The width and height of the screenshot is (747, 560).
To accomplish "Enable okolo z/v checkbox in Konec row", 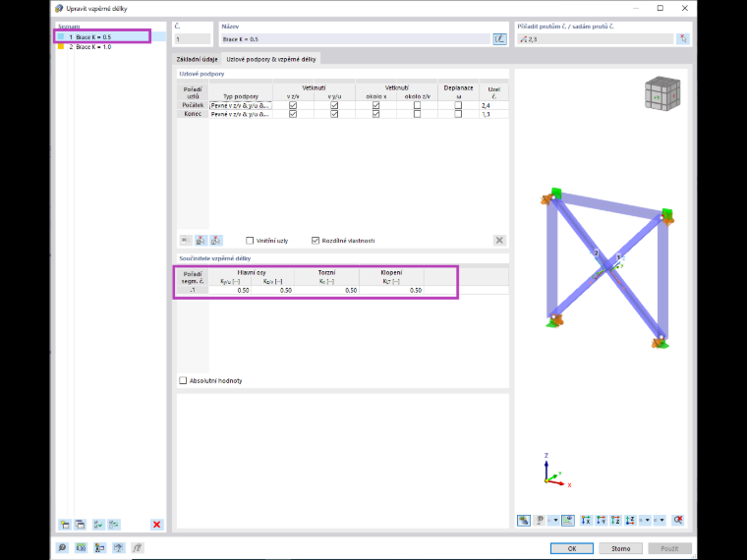I will click(x=418, y=114).
